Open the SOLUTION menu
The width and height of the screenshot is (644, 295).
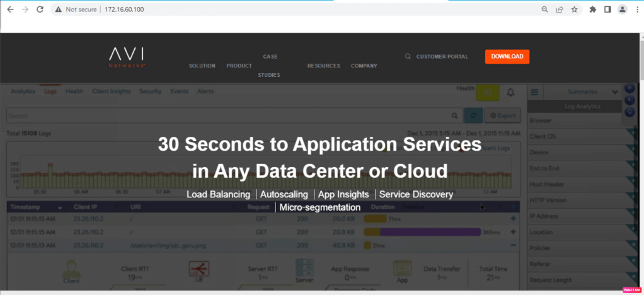pos(202,66)
